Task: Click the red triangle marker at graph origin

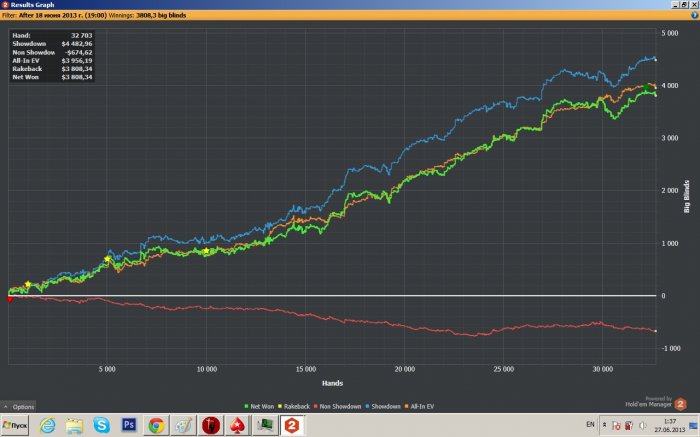Action: (x=10, y=299)
